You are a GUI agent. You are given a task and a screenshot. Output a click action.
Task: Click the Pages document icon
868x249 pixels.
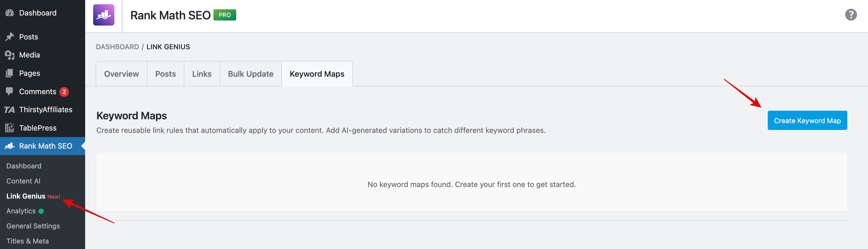click(9, 73)
